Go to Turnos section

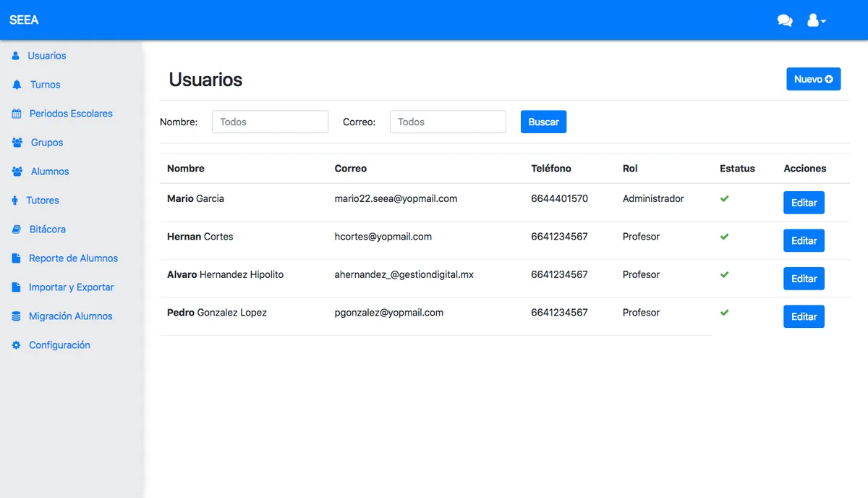coord(46,85)
